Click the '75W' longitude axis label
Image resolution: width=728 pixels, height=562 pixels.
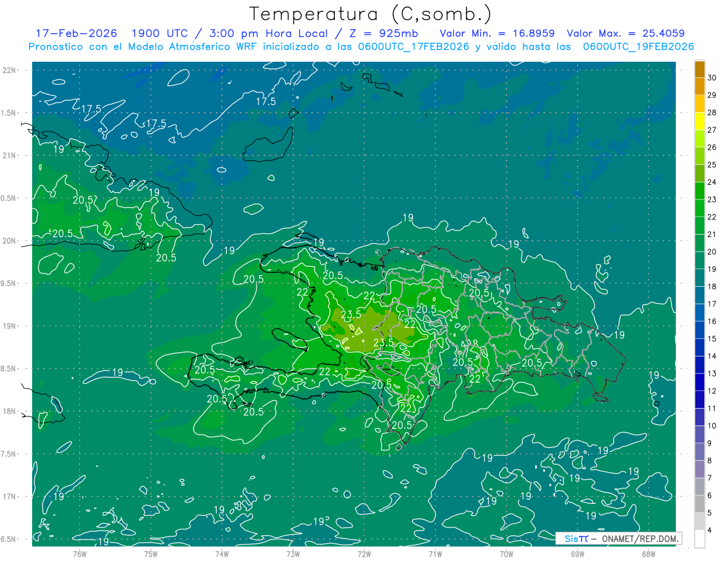click(x=151, y=554)
